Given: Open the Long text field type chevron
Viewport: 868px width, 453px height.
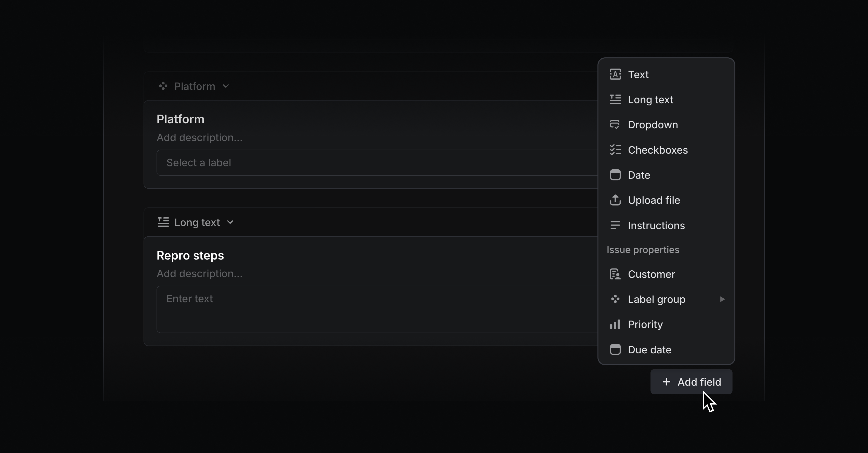Looking at the screenshot, I should click(231, 222).
